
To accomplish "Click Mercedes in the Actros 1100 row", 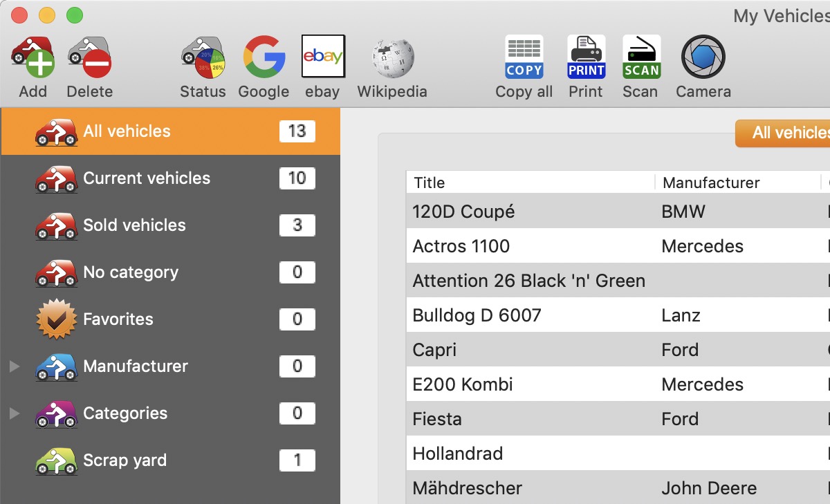I will click(x=703, y=246).
